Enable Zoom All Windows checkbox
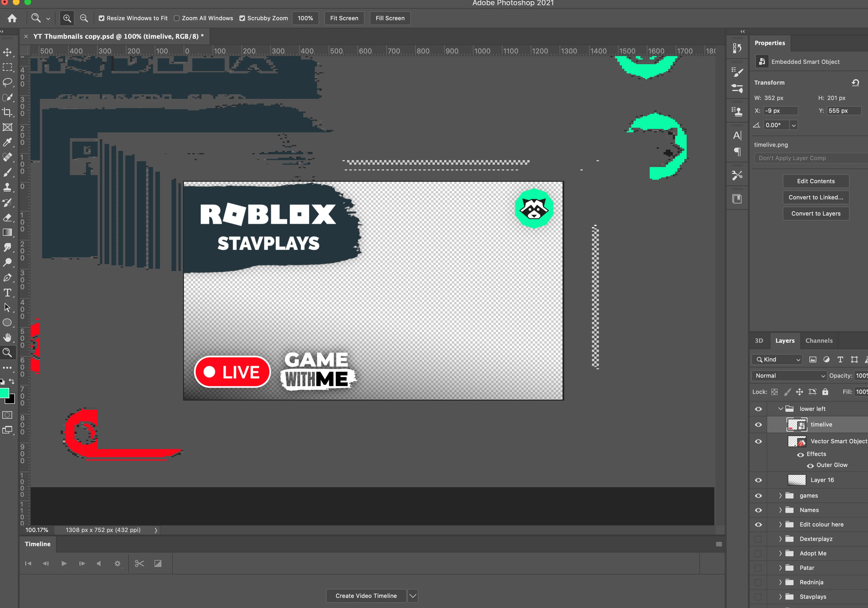Viewport: 868px width, 608px height. [176, 18]
